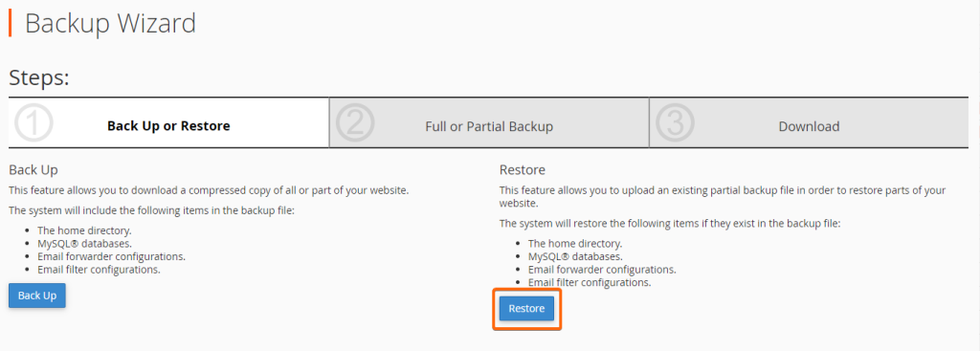Click the Backup Wizard page title
The image size is (980, 351).
click(x=110, y=24)
